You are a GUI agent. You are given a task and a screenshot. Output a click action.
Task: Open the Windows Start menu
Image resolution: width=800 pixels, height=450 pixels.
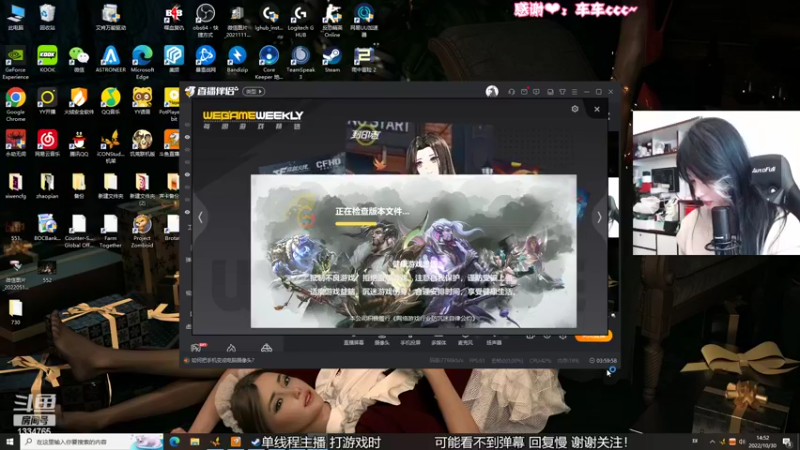click(x=10, y=441)
